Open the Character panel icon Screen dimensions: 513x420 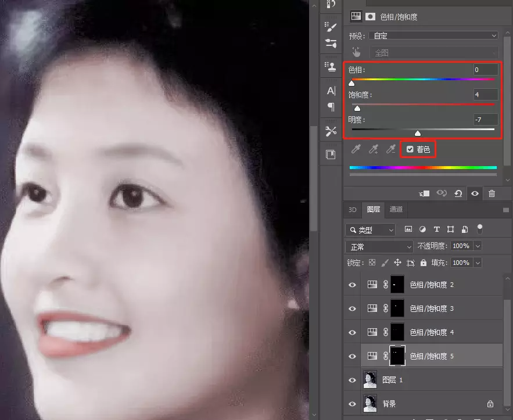(x=331, y=91)
